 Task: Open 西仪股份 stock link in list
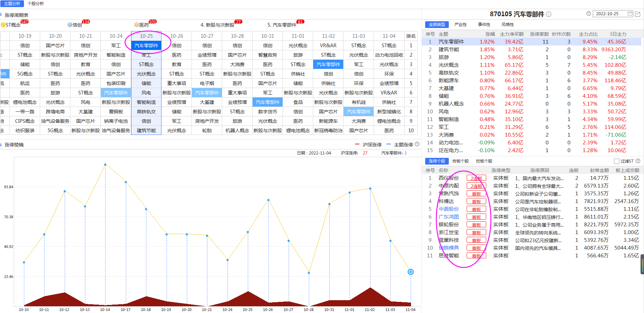point(448,178)
